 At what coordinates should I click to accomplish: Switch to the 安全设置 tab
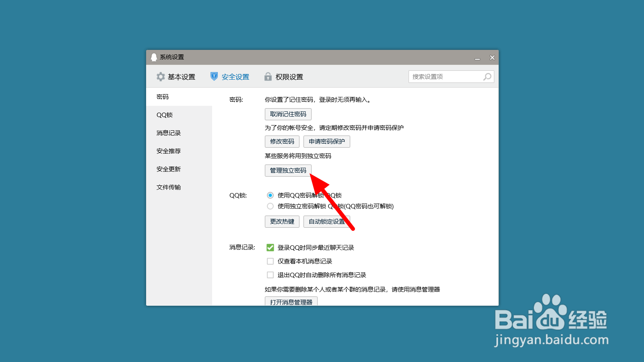[x=230, y=77]
